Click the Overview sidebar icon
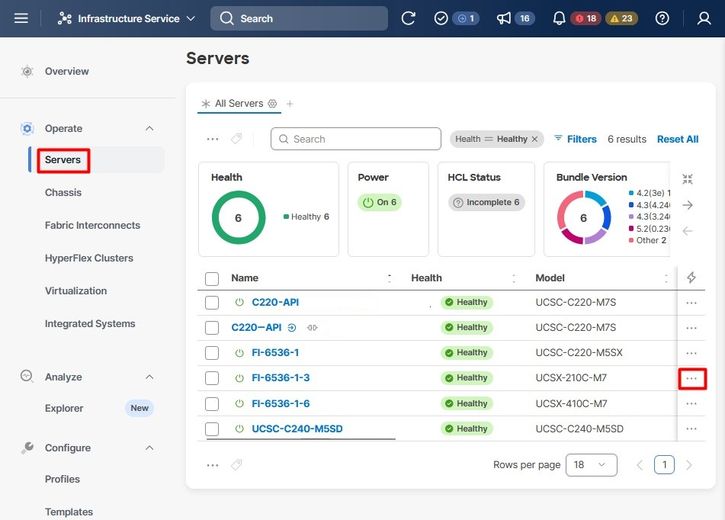 pos(27,71)
